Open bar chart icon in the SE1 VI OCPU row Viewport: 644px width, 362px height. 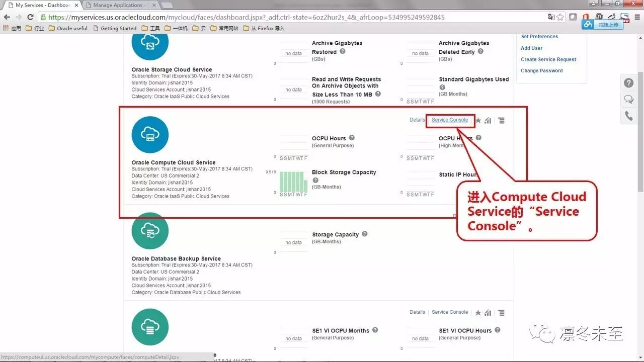point(488,313)
